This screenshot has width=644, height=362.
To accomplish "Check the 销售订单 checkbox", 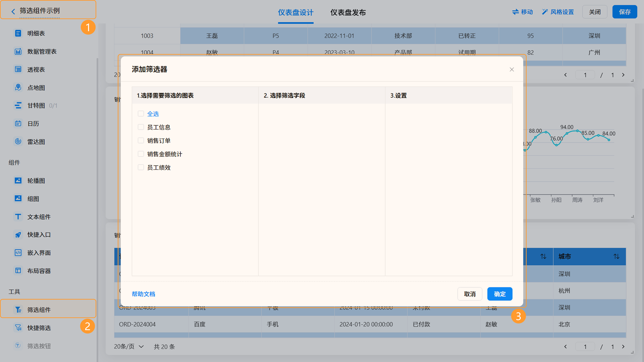I will click(x=141, y=141).
